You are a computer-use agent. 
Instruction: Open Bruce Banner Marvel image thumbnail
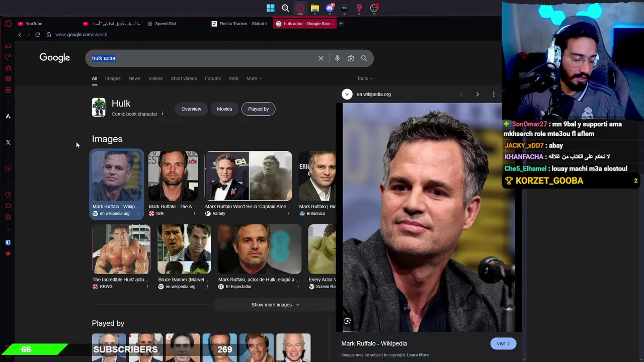point(184,249)
